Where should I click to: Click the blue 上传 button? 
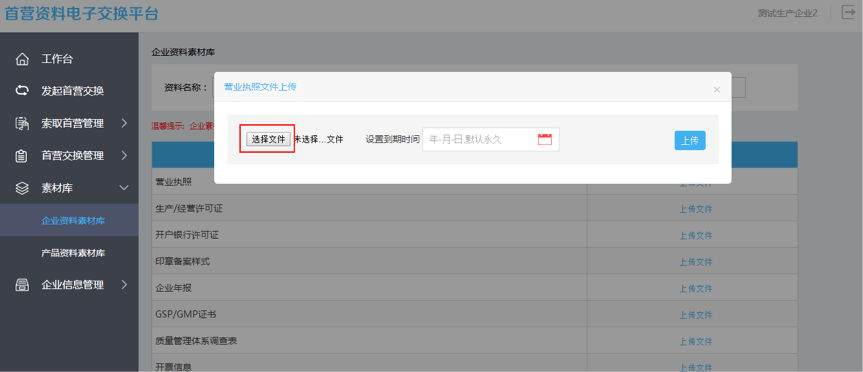pos(690,140)
